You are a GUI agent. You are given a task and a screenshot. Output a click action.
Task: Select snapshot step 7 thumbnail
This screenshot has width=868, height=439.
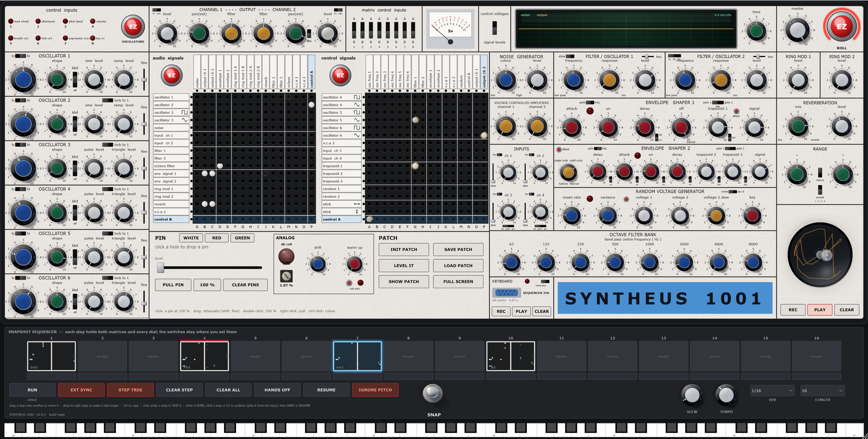click(x=357, y=356)
